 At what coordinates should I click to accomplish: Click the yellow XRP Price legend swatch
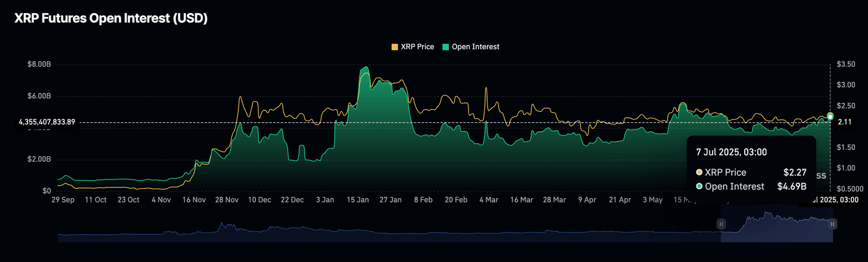click(x=394, y=47)
